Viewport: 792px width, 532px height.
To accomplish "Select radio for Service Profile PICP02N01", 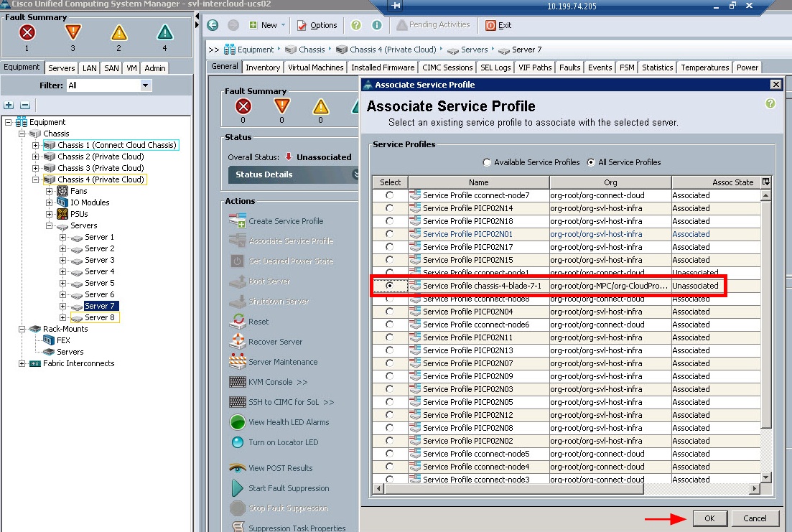I will [x=389, y=234].
